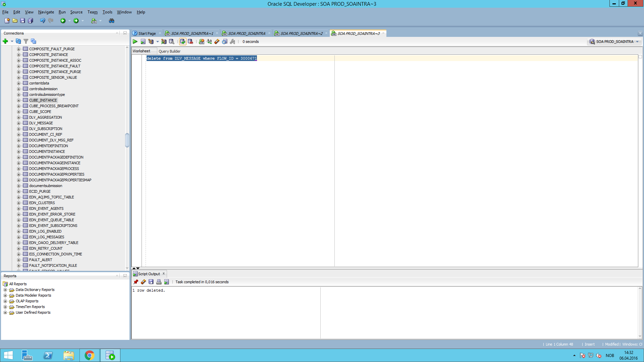644x362 pixels.
Task: Print the Script Output with printer icon
Action: coord(159,282)
